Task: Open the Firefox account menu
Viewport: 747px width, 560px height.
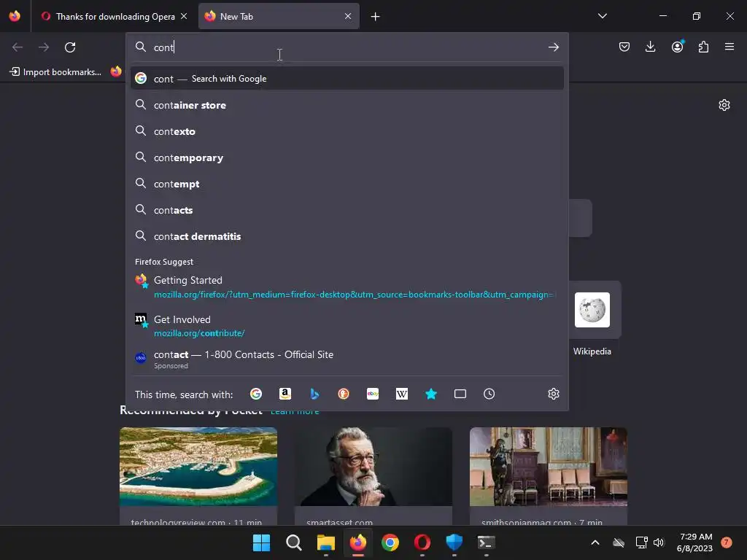Action: pos(677,47)
